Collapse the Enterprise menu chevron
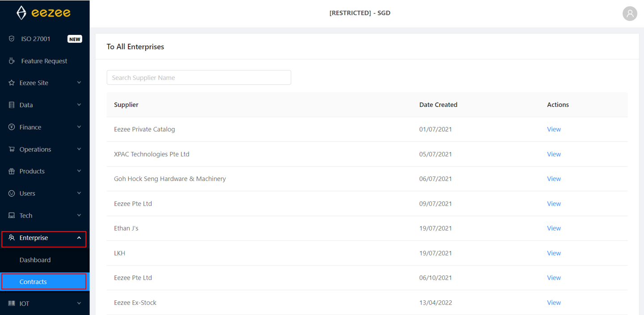This screenshot has height=315, width=644. [79, 238]
